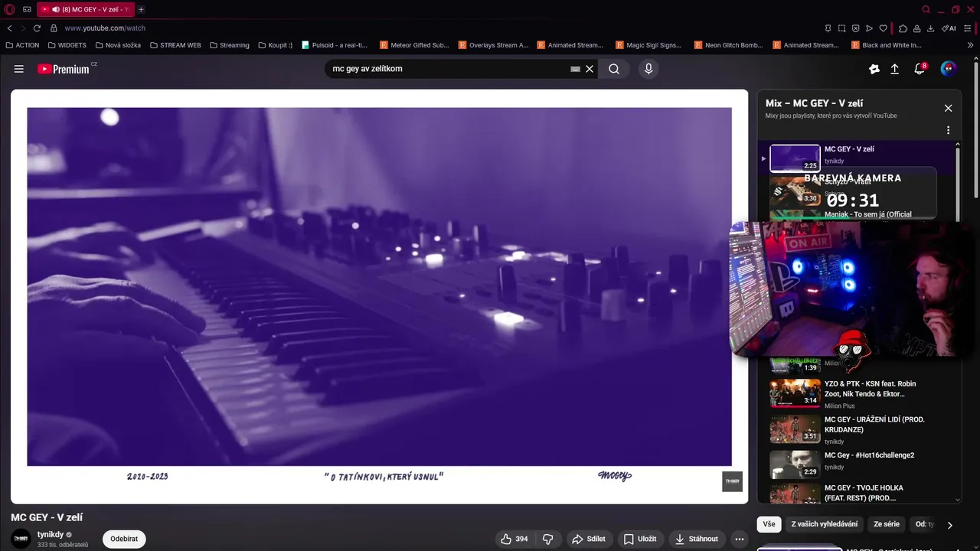
Task: Subscribe with the Odebírat button
Action: [124, 539]
